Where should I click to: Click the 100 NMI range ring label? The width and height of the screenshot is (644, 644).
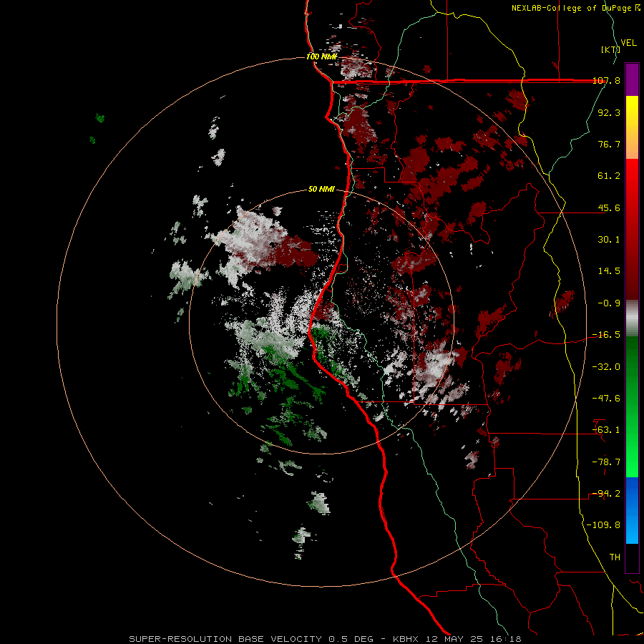click(x=321, y=57)
